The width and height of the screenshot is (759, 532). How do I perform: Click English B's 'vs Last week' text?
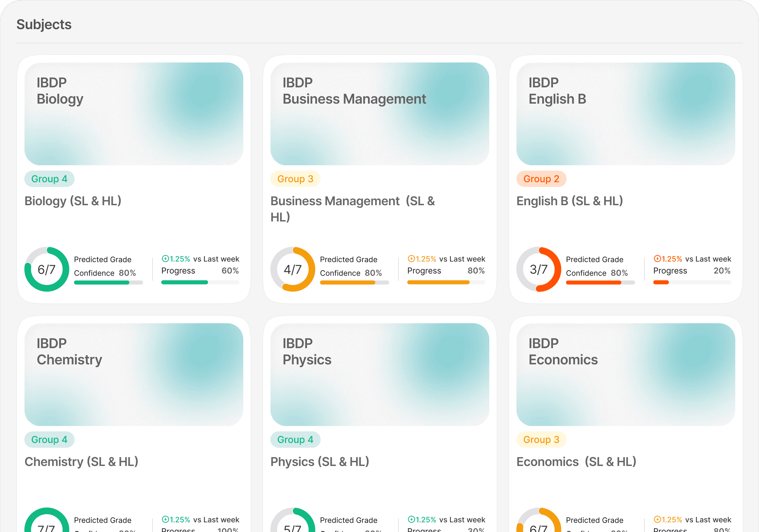point(708,259)
